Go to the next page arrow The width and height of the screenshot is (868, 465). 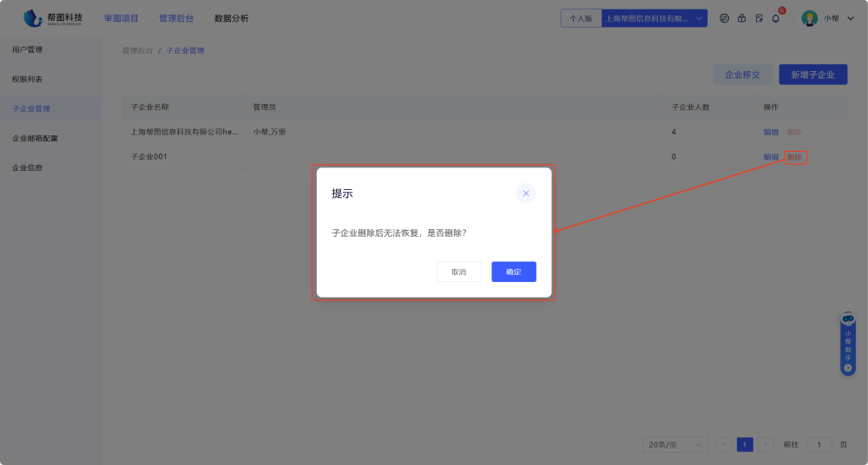point(766,444)
